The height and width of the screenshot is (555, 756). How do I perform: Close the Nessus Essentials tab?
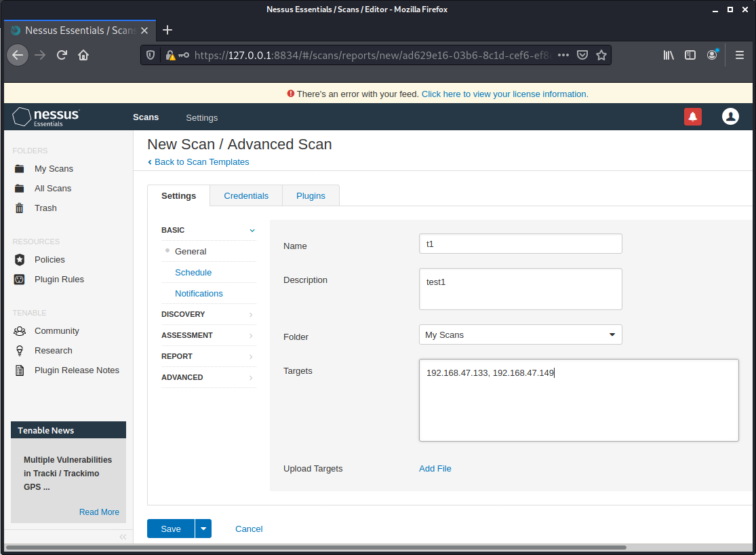click(144, 31)
